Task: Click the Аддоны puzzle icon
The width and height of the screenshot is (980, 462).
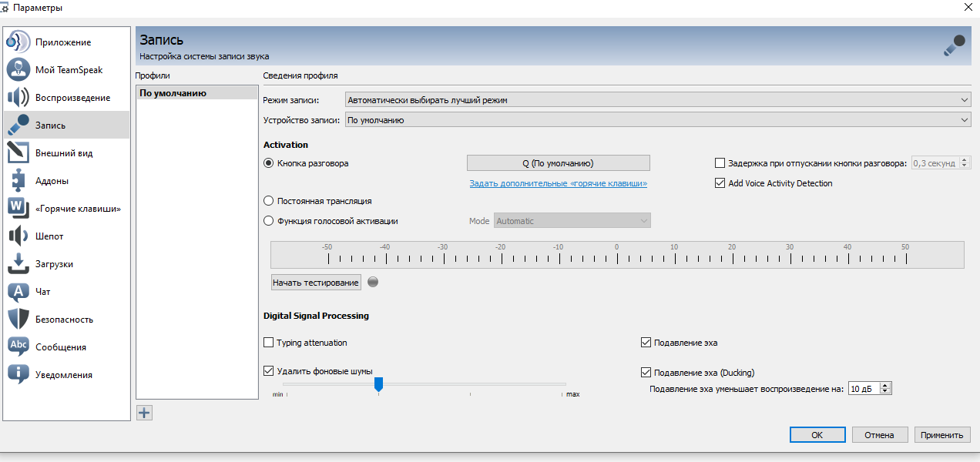Action: click(18, 181)
